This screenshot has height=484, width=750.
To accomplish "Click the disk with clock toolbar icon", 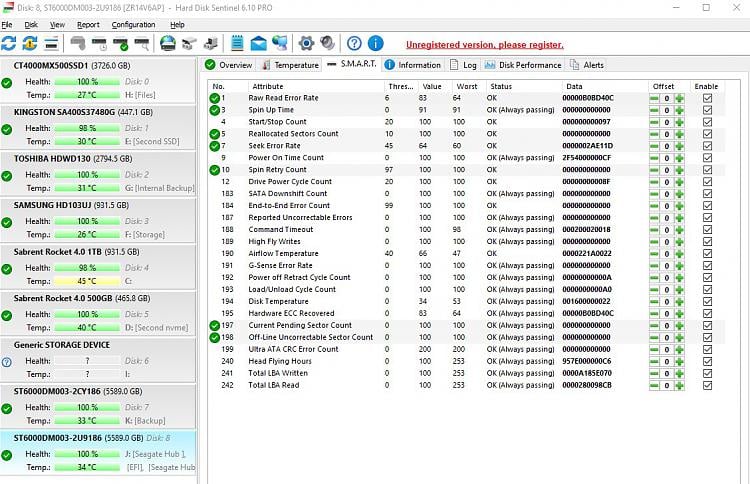I will click(x=99, y=44).
